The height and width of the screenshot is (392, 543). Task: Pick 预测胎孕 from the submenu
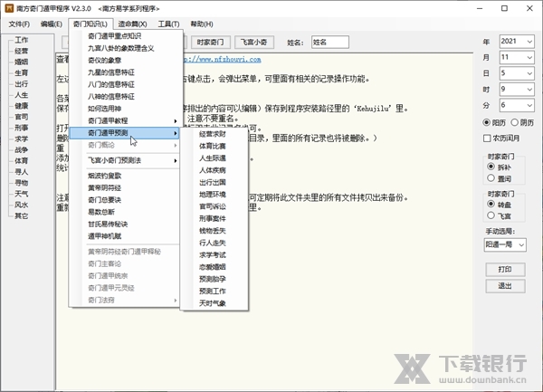[214, 279]
